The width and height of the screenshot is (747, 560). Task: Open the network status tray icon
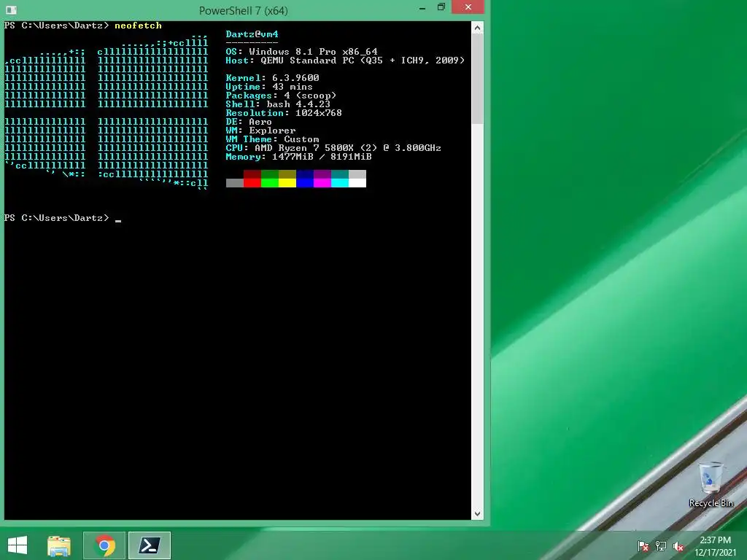661,546
